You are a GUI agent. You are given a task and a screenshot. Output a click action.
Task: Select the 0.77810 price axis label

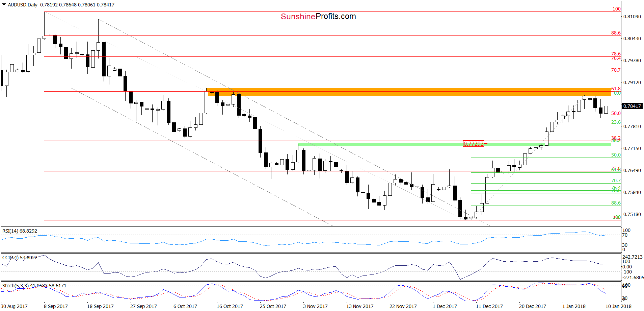(x=632, y=126)
